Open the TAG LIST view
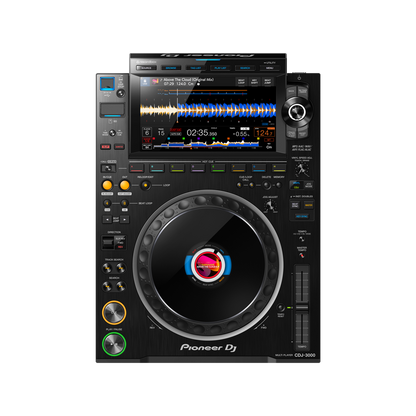The image size is (416, 416). (x=195, y=68)
